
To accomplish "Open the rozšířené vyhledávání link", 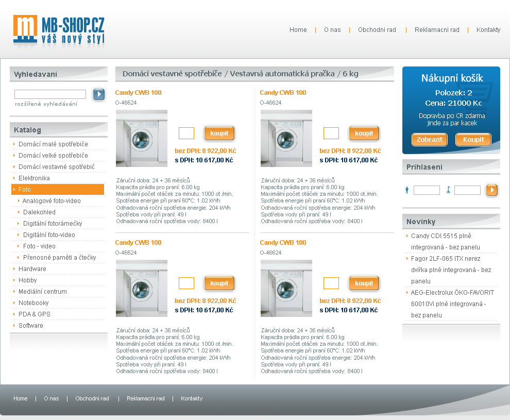I will coord(46,104).
